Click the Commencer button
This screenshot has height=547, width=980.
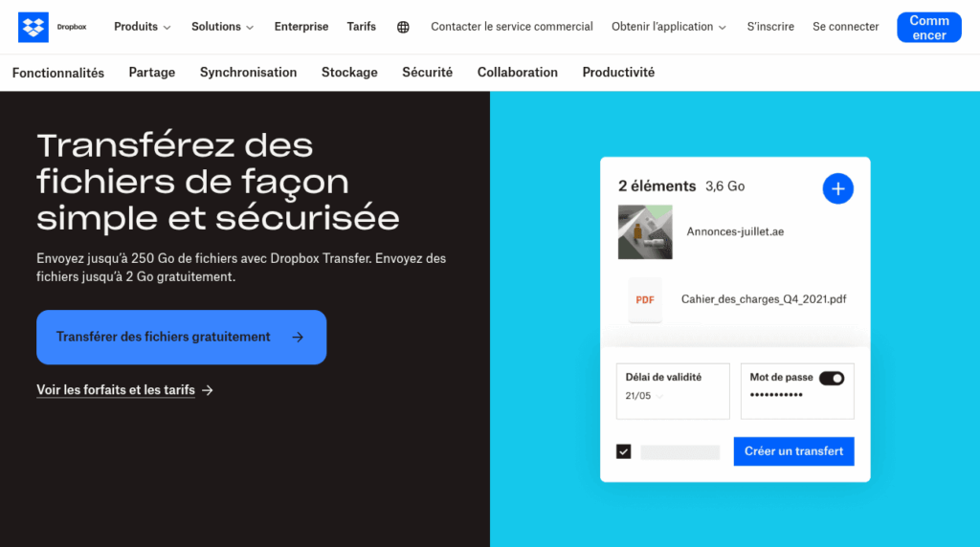pos(929,28)
